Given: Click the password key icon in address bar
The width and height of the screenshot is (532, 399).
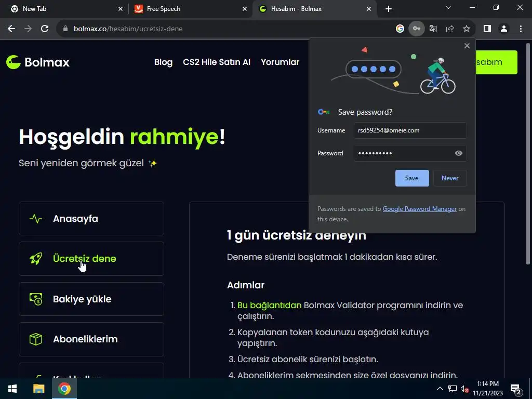Looking at the screenshot, I should click(416, 29).
